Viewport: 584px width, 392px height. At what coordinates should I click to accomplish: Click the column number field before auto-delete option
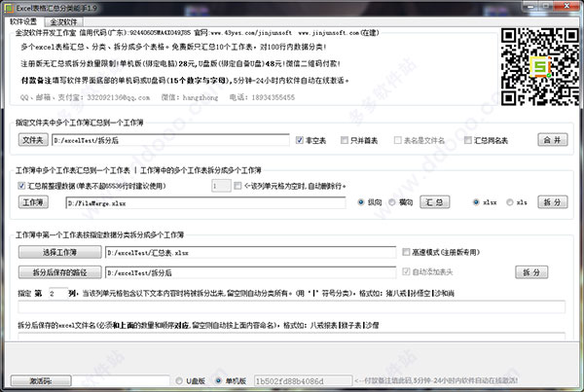[221, 186]
